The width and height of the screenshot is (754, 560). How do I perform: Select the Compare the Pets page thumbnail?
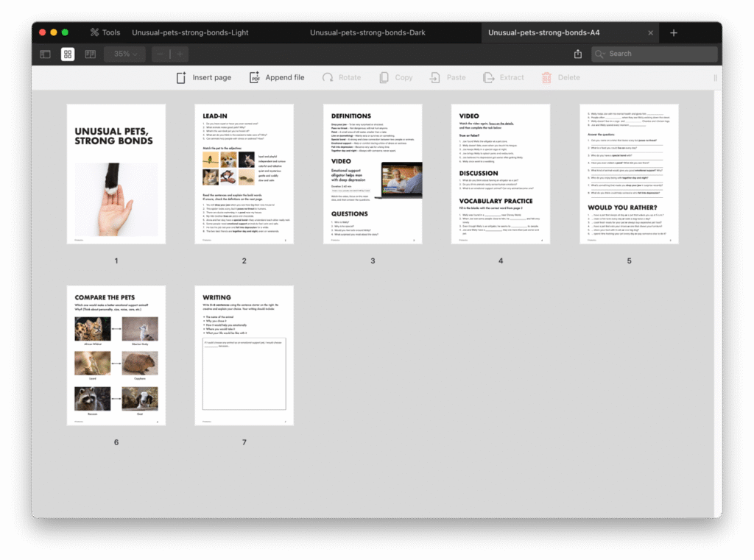[116, 355]
